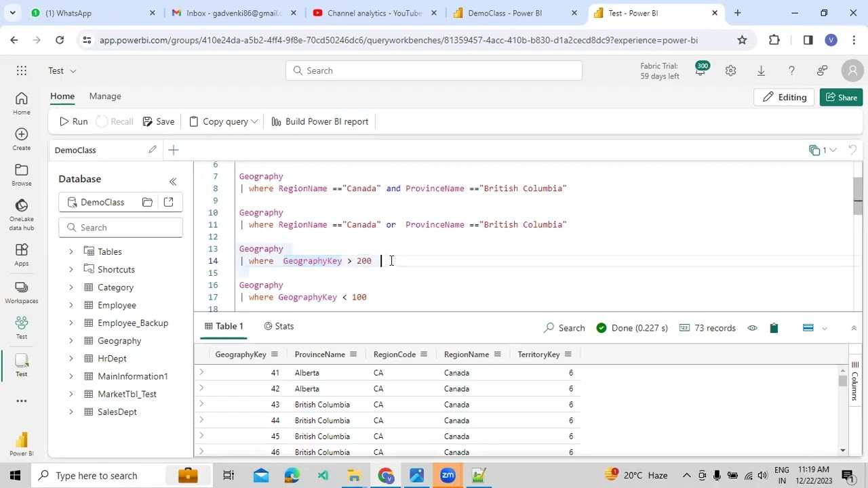Run the query

[x=73, y=122]
